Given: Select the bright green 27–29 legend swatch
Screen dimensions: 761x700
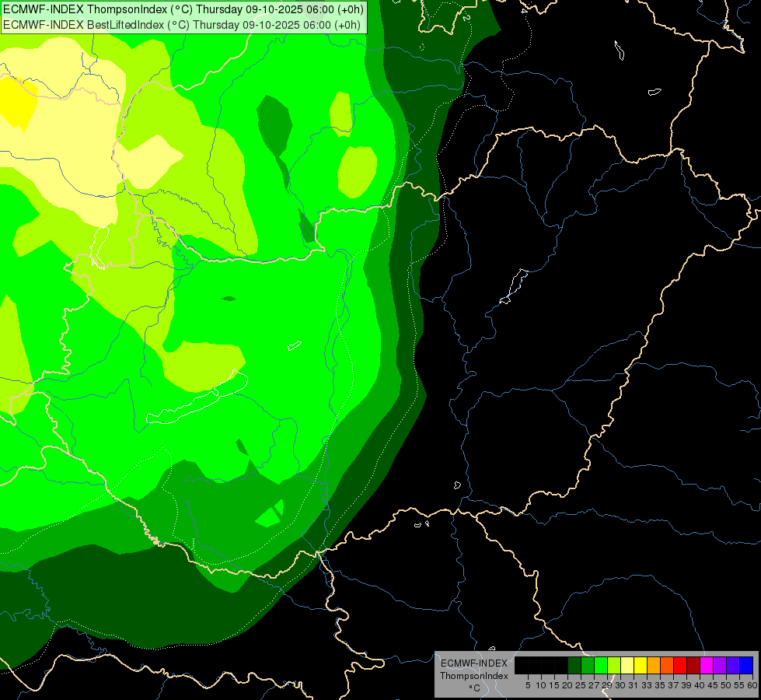Looking at the screenshot, I should click(601, 665).
